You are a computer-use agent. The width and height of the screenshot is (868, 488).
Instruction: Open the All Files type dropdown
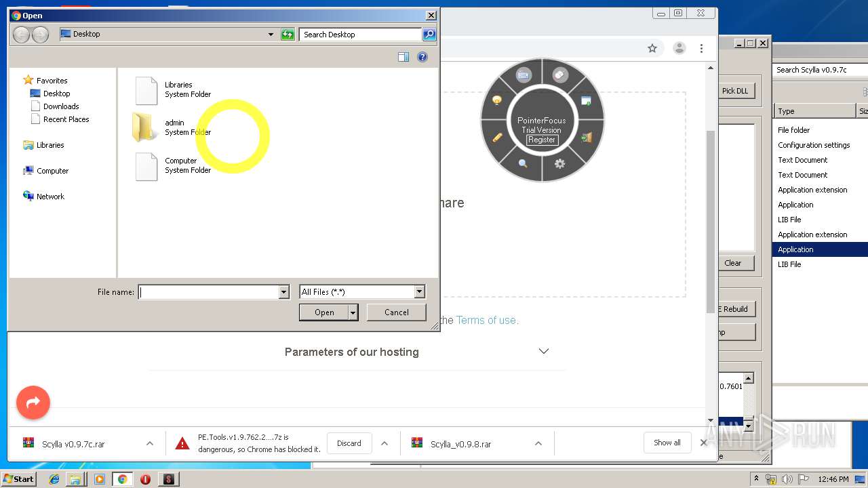point(419,292)
